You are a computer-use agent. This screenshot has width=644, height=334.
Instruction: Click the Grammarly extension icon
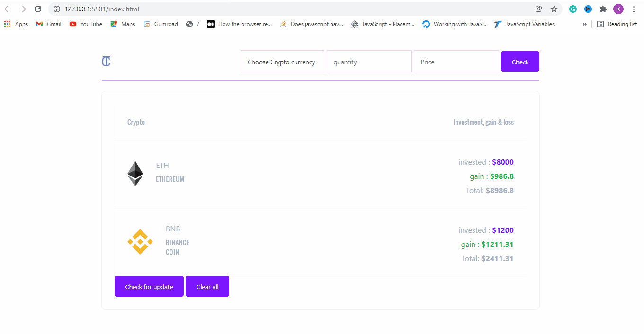573,9
